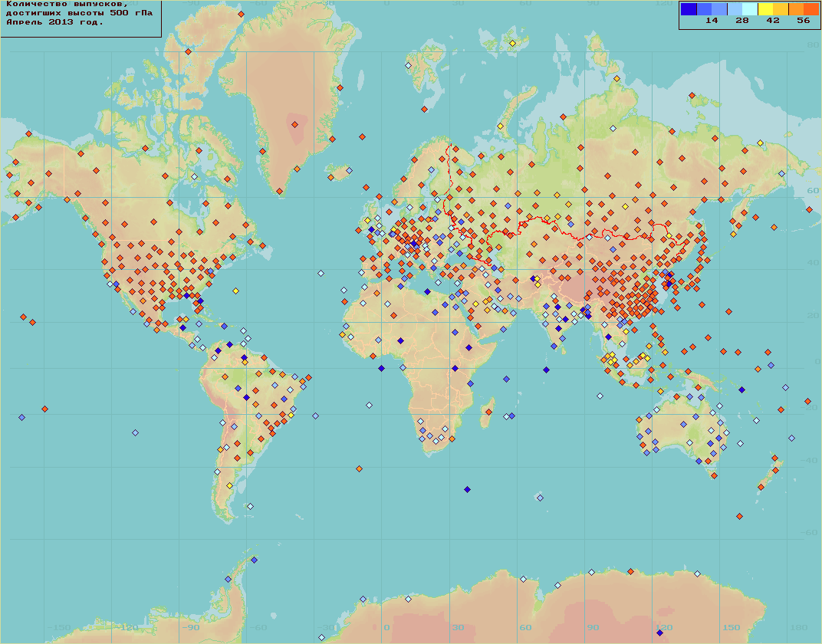Viewport: 822px width, 644px height.
Task: Select the white marker at South America's southern tip
Action: [x=250, y=506]
